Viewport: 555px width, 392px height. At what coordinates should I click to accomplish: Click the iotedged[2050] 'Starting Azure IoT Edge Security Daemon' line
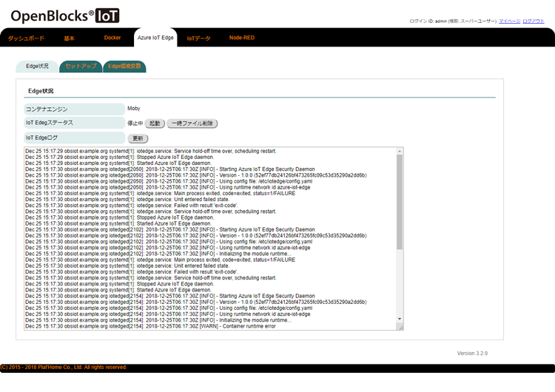(170, 169)
